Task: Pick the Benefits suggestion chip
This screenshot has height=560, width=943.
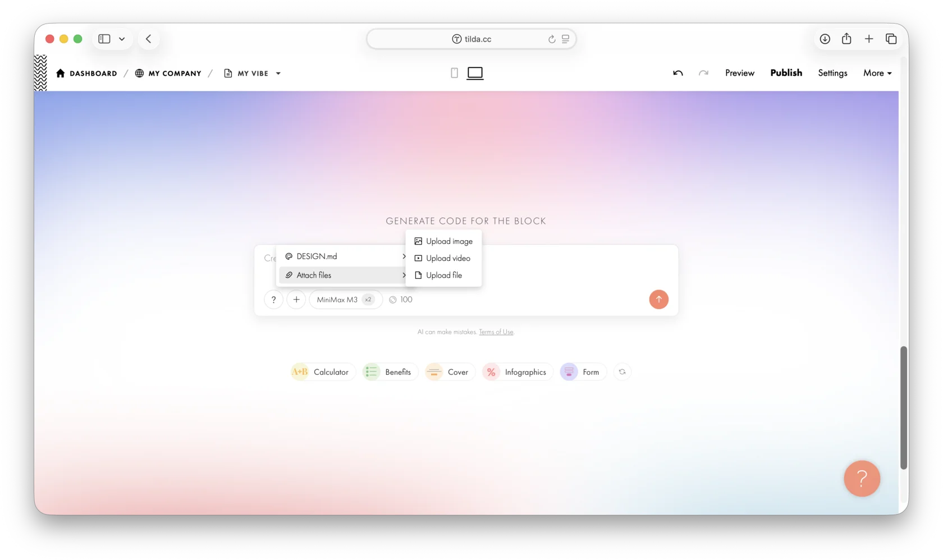Action: click(x=390, y=372)
